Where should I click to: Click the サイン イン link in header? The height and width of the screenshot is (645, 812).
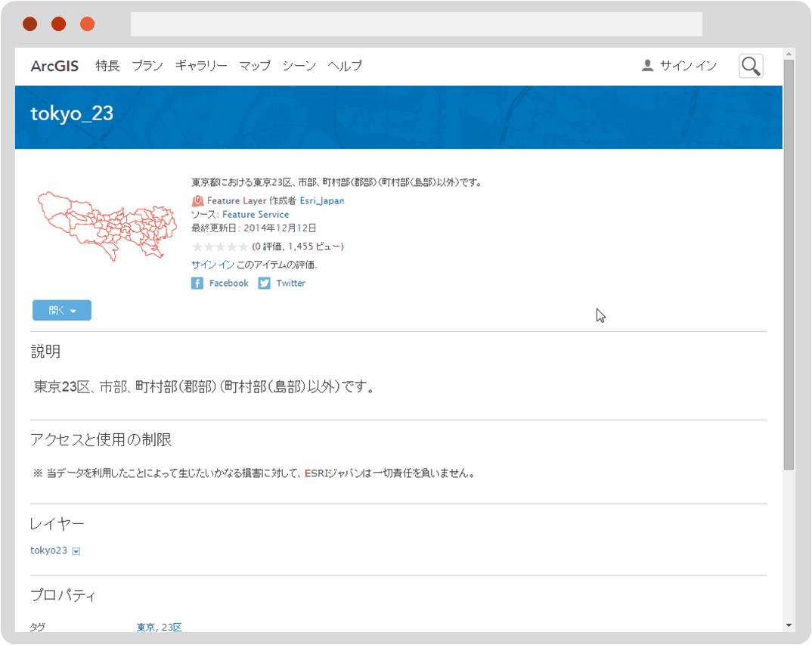[x=688, y=66]
